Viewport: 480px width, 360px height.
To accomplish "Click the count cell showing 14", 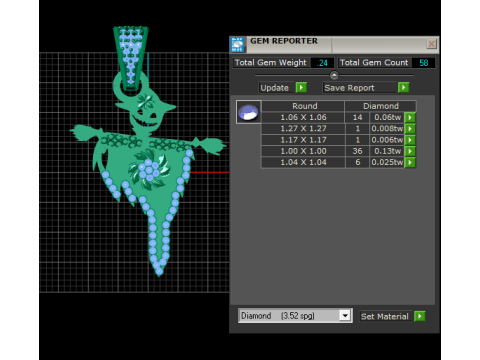I will point(357,117).
